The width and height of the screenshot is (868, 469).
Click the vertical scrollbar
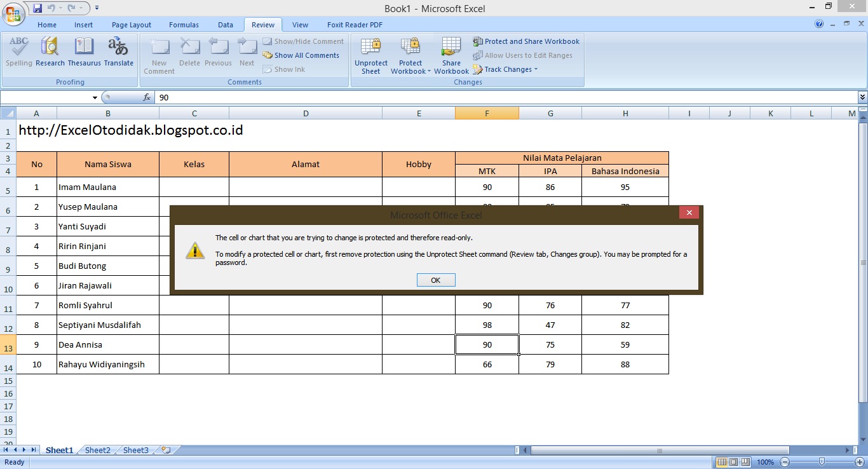pyautogui.click(x=863, y=262)
